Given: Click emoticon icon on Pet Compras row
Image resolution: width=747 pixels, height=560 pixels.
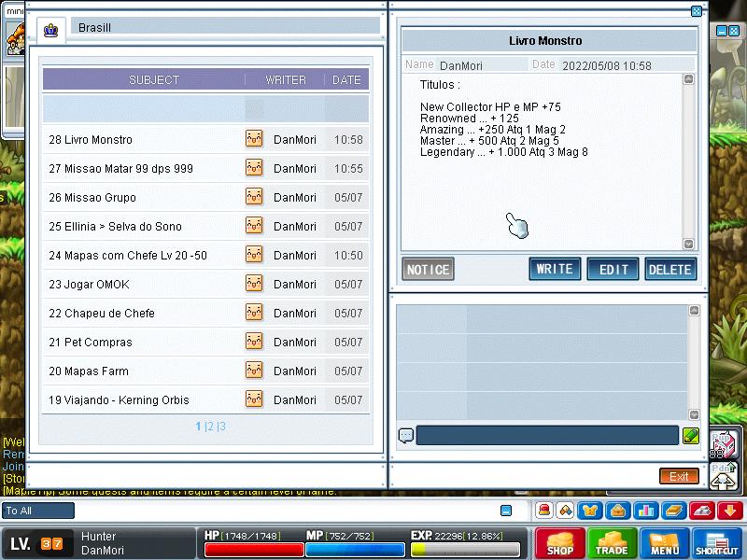Looking at the screenshot, I should click(x=254, y=342).
